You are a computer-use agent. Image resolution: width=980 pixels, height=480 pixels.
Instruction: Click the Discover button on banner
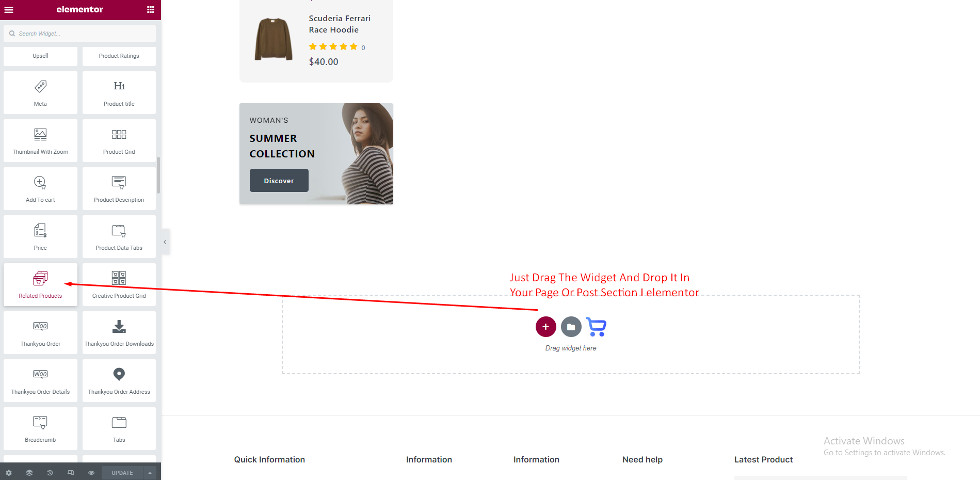click(279, 181)
